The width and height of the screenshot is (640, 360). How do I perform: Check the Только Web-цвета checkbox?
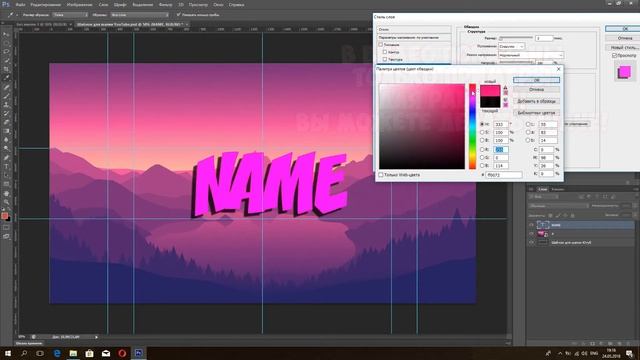[x=381, y=175]
